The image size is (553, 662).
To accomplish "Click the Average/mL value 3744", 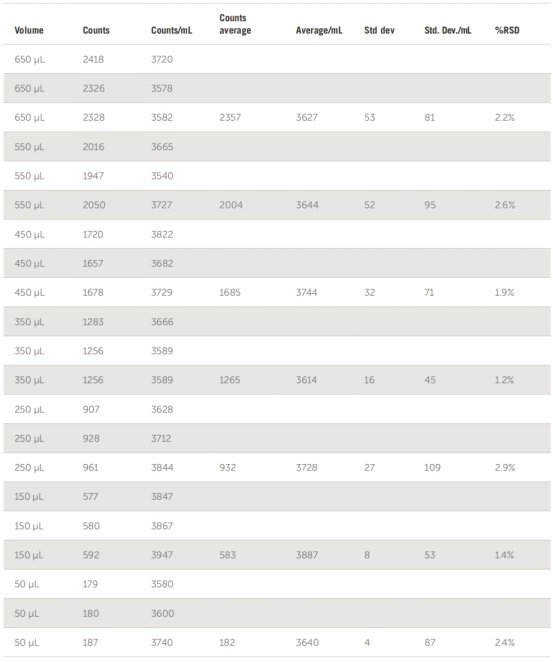I will click(306, 293).
